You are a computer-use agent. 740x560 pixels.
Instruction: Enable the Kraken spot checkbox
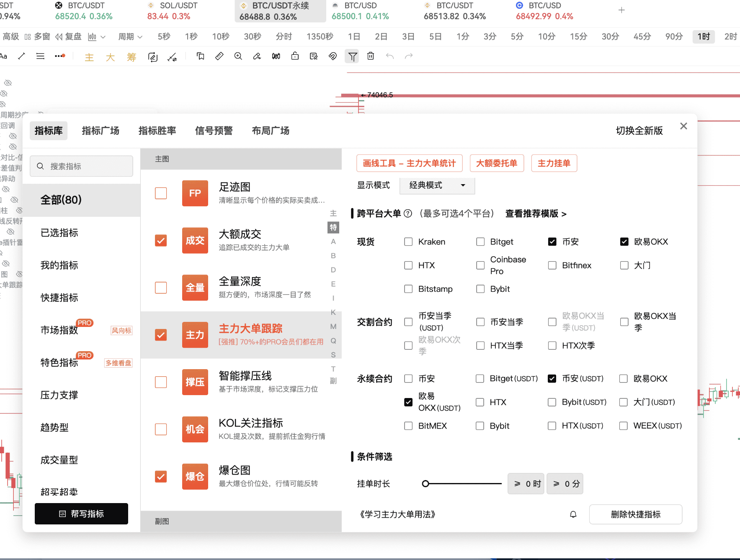408,242
